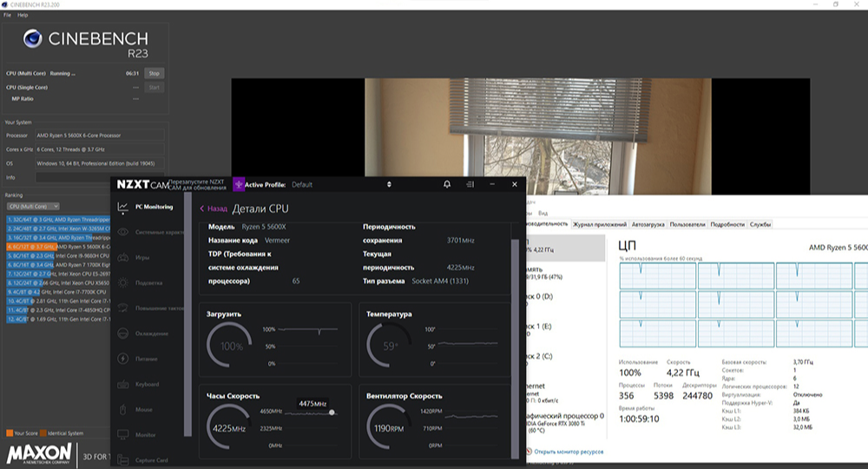Click first CPU core usage graph
The height and width of the screenshot is (469, 868).
pos(657,275)
